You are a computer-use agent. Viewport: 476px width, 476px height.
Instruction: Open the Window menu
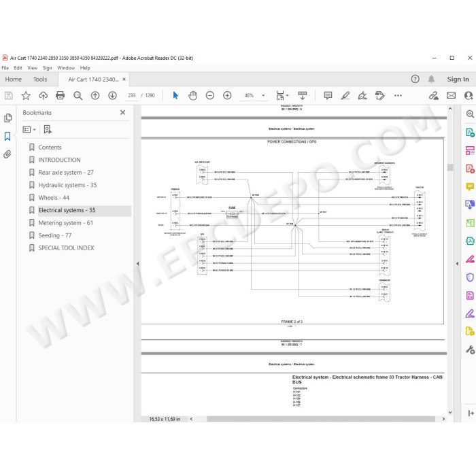66,68
